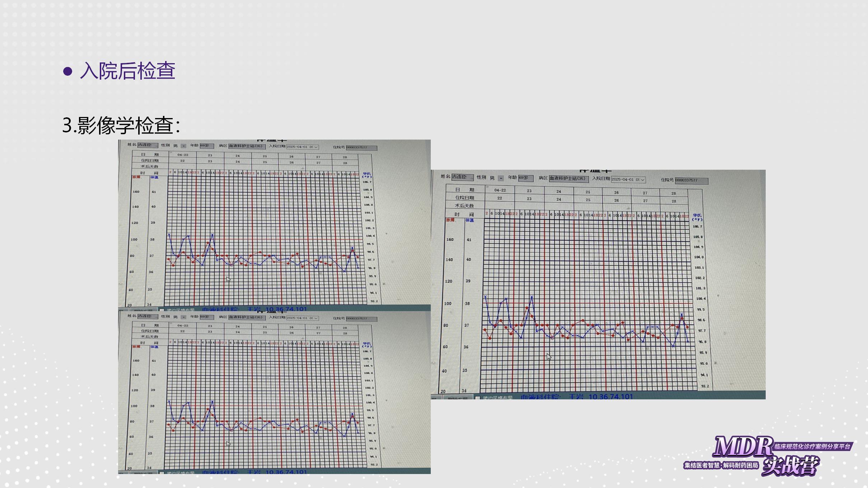
Task: Click ward field 血液科护士站(35) in right chart
Action: (568, 179)
